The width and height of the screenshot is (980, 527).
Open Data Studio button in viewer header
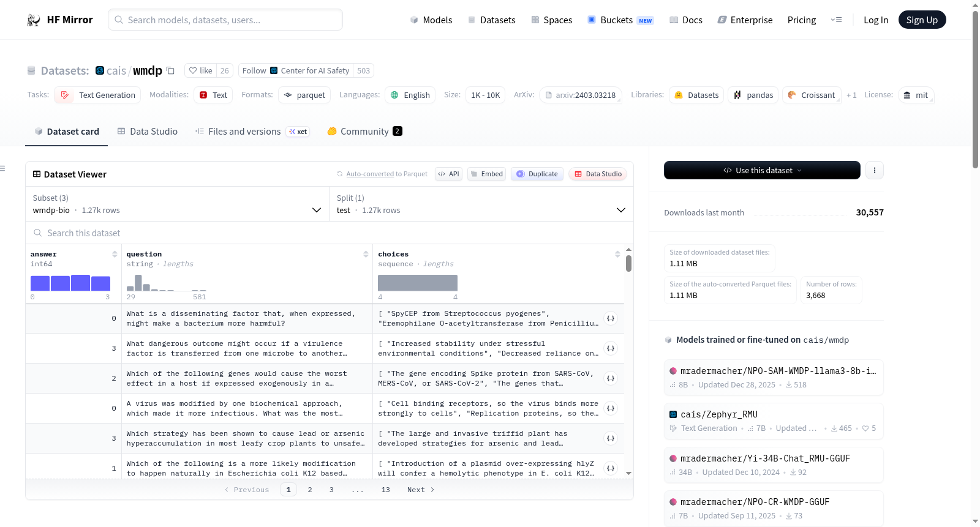pyautogui.click(x=598, y=174)
